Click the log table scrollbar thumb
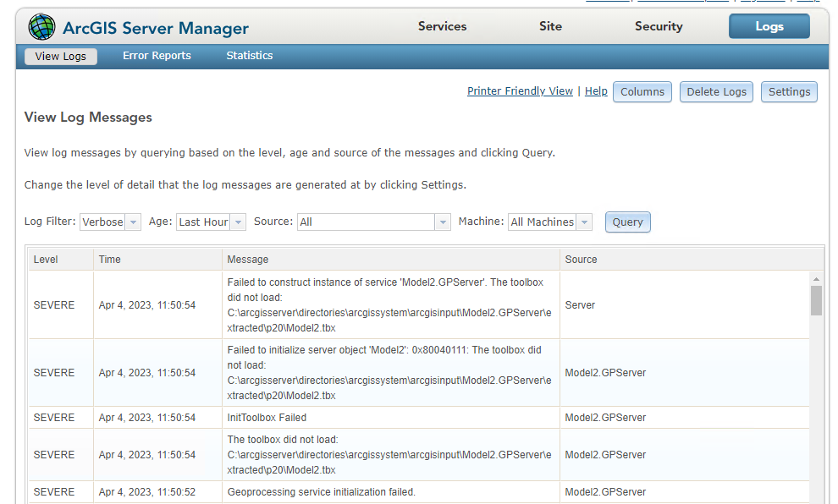 click(816, 300)
